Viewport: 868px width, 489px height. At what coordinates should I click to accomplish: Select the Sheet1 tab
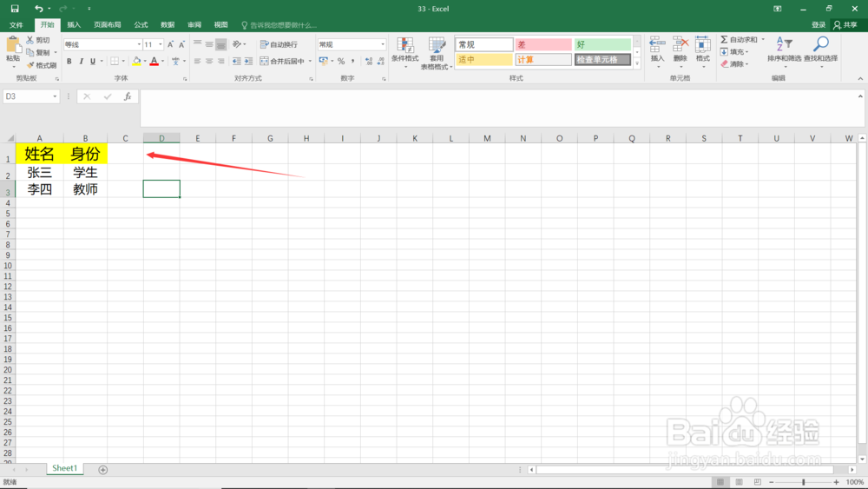point(65,468)
